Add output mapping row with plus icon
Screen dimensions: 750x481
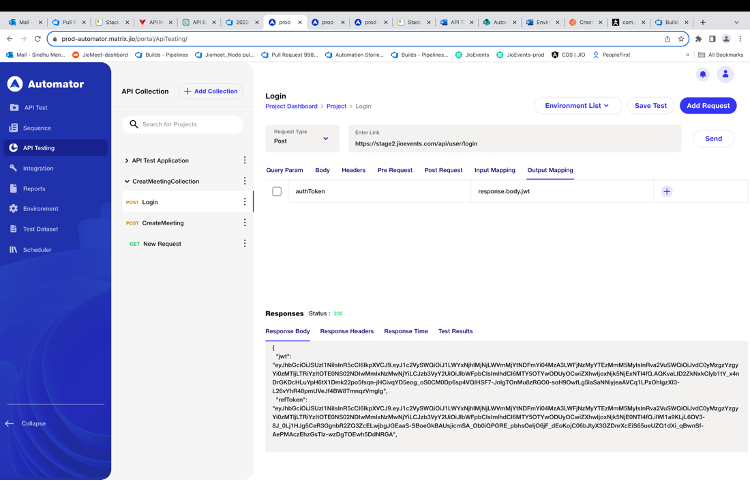click(667, 191)
